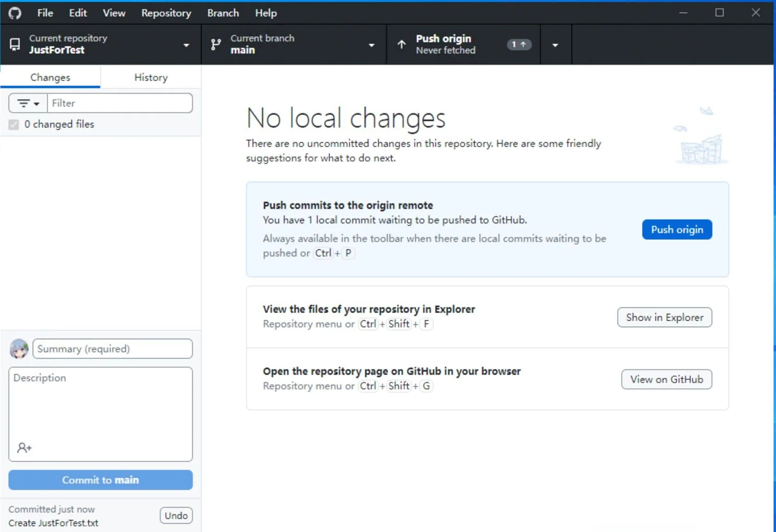The width and height of the screenshot is (776, 532).
Task: Maximize the GitHub Desktop window
Action: [719, 13]
